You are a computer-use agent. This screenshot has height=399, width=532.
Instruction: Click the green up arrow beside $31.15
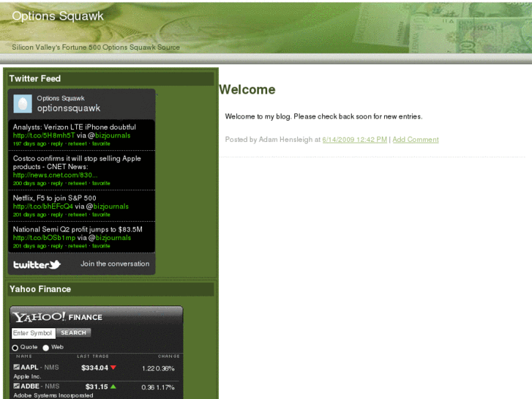pyautogui.click(x=113, y=387)
